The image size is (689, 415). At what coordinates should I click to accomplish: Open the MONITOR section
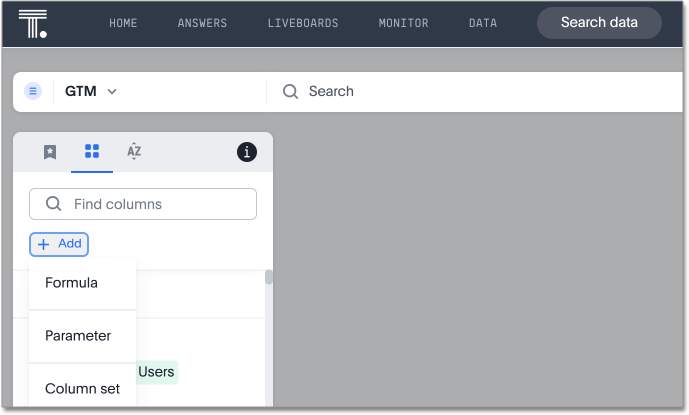[403, 23]
